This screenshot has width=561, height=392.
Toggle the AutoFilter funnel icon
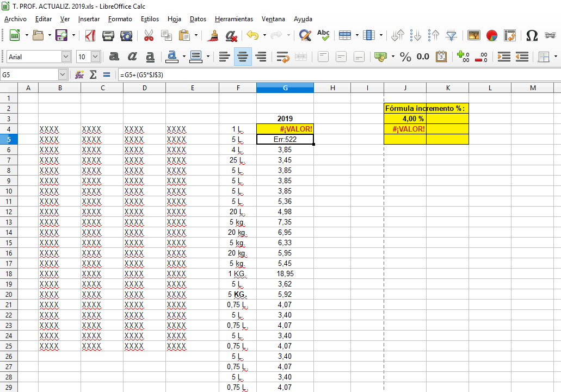452,35
